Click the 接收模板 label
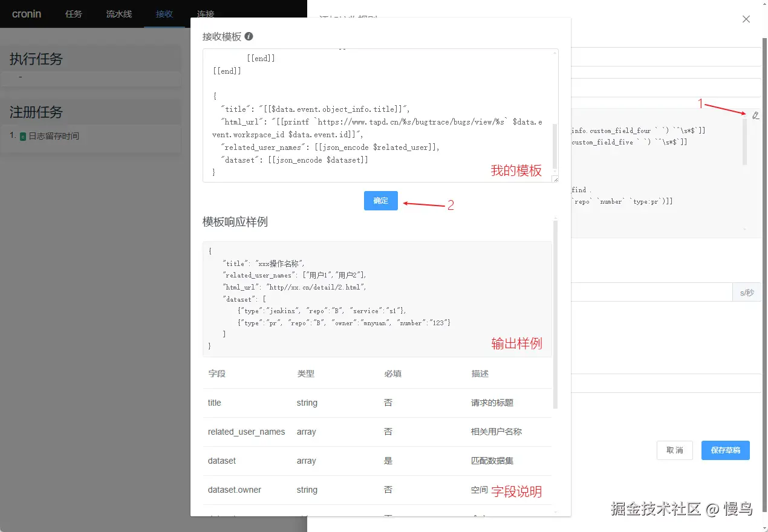 pos(222,36)
